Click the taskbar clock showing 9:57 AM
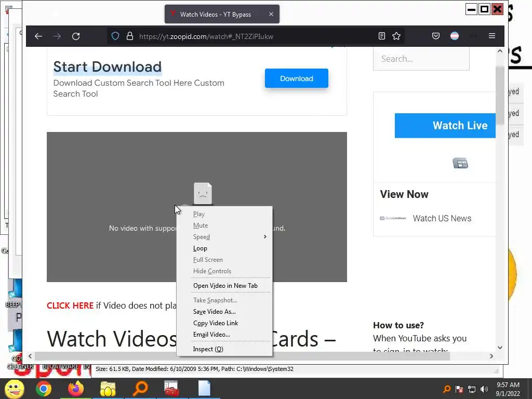This screenshot has height=399, width=532. click(508, 389)
